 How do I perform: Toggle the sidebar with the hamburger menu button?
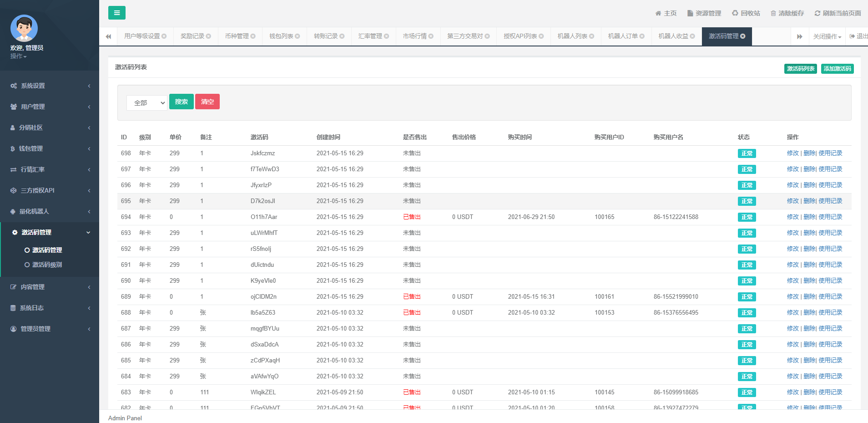click(x=117, y=13)
